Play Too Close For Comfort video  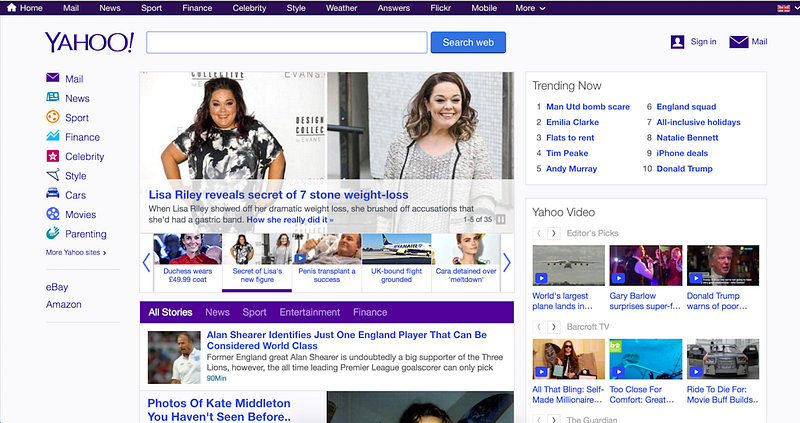point(645,359)
